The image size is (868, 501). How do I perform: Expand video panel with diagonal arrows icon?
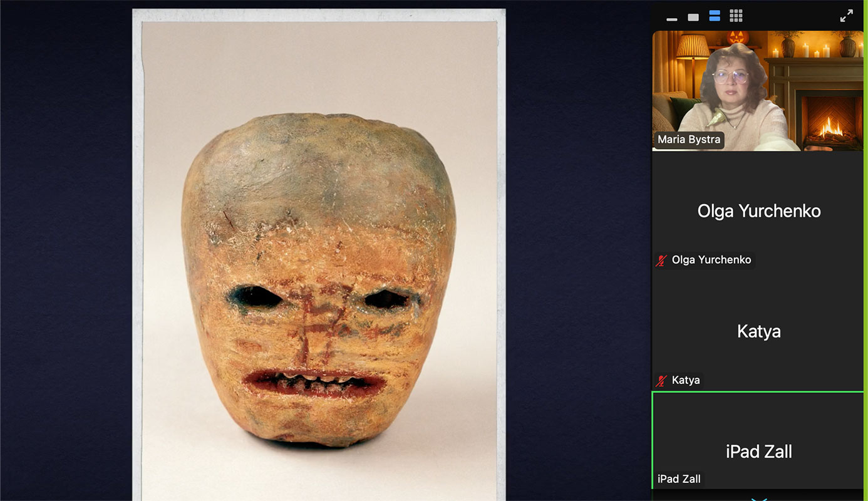pyautogui.click(x=846, y=16)
